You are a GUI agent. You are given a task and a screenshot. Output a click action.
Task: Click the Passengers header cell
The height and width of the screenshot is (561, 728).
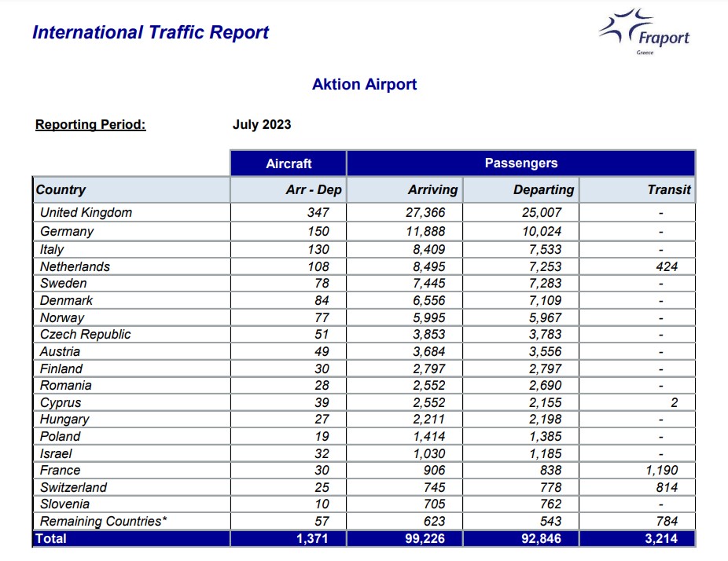[x=521, y=163]
